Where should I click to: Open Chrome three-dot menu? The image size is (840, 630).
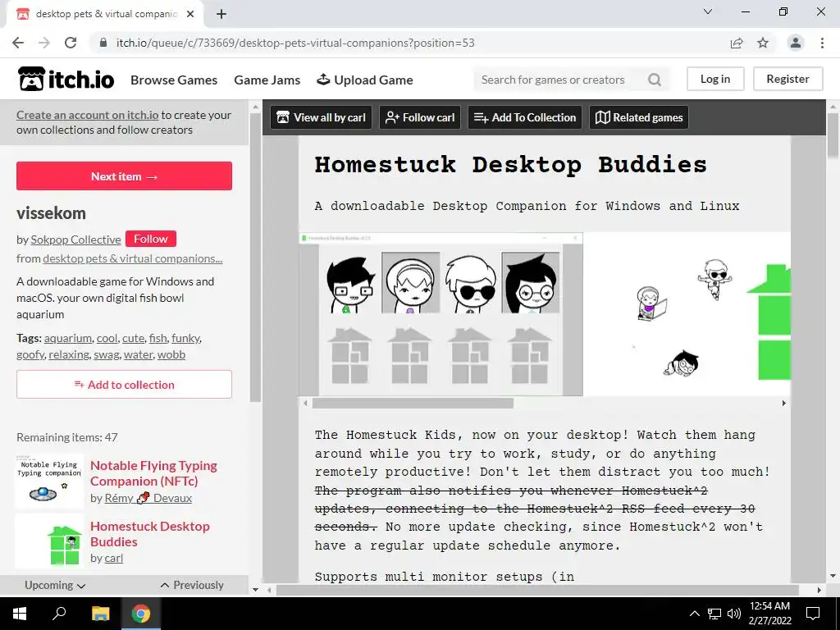coord(822,43)
